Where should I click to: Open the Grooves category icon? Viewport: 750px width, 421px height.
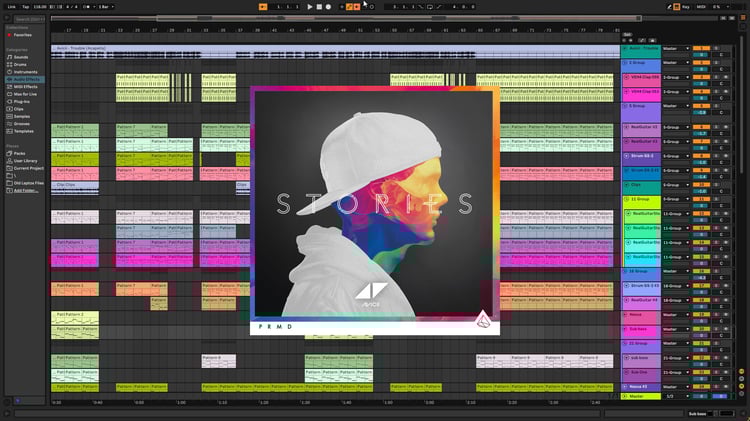tap(10, 123)
